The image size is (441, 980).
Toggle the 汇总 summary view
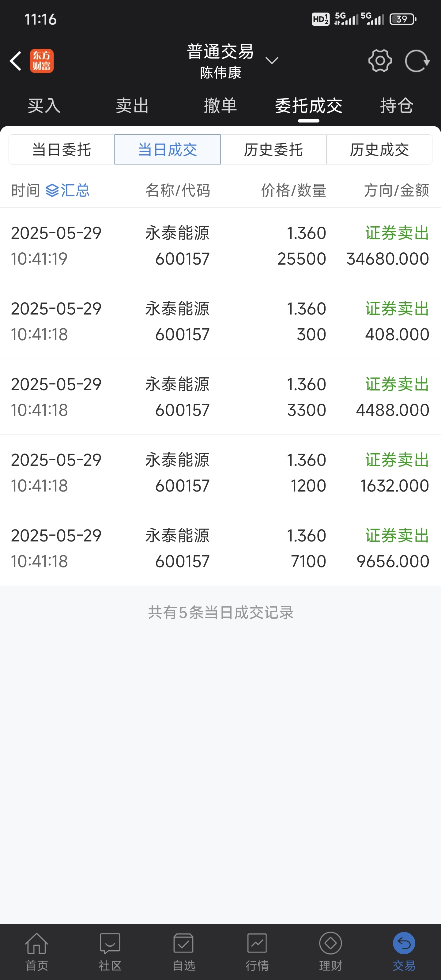67,190
